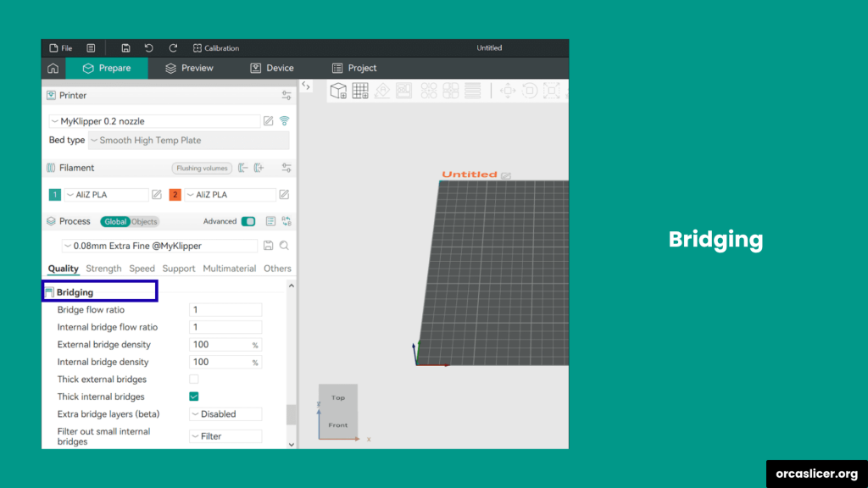Click the search process settings magnifier

point(285,246)
